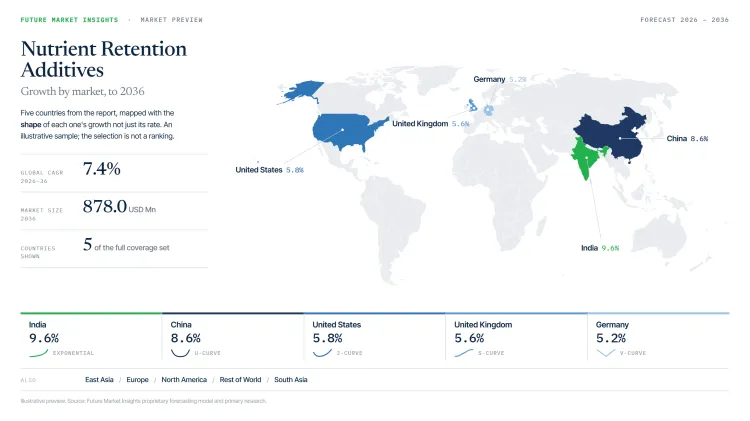The image size is (750, 421).
Task: Click the United States 5.8% map label
Action: [x=269, y=170]
